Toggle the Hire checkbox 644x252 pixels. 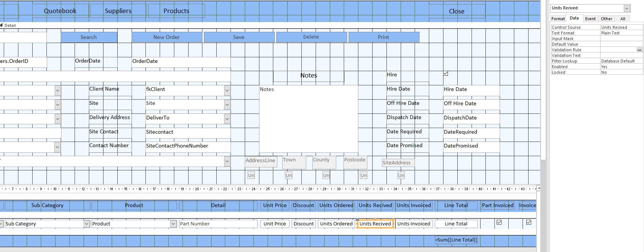click(446, 73)
